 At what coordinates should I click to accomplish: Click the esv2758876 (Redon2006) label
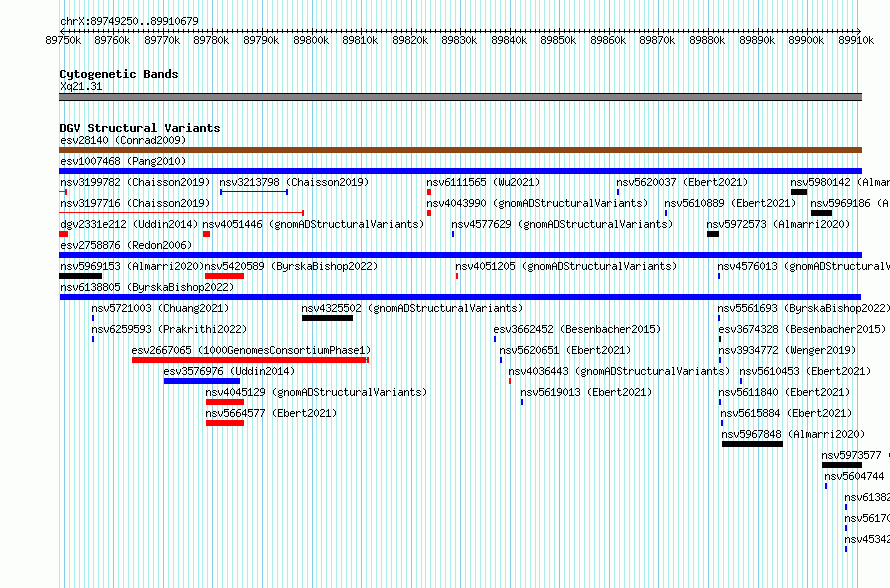(x=126, y=245)
